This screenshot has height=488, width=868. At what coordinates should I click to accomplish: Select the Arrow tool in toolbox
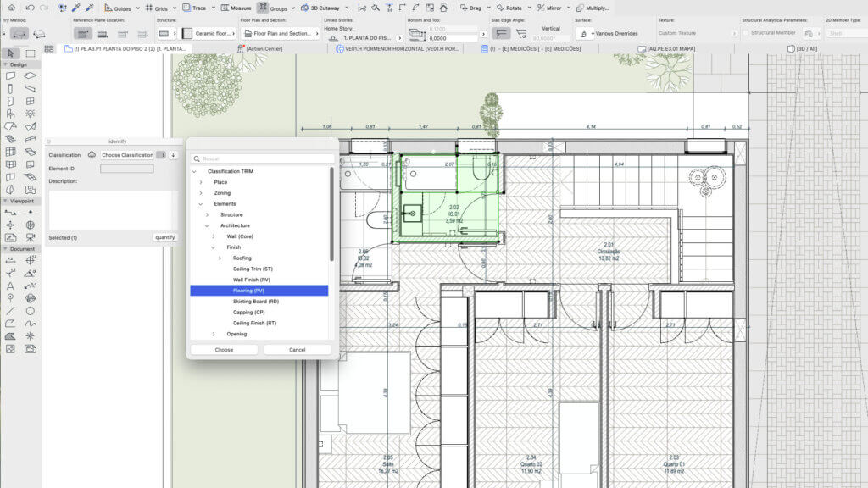[10, 53]
